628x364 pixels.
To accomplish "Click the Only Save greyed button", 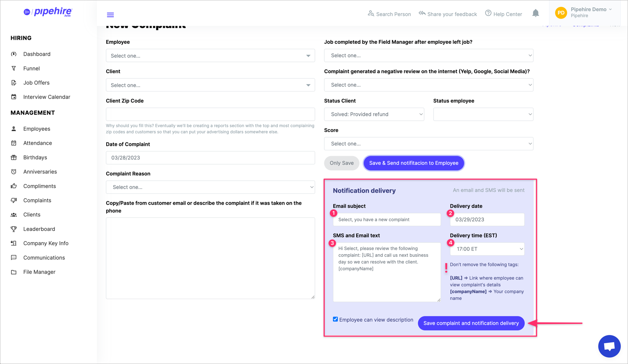I will point(341,163).
